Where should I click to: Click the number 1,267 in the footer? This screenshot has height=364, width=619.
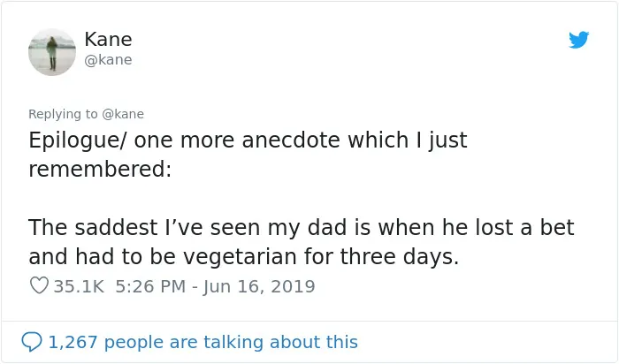pos(73,342)
